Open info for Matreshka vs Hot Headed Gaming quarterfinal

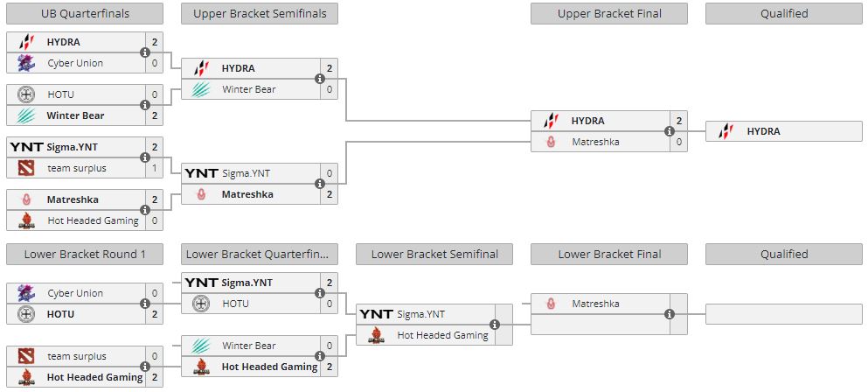[145, 210]
